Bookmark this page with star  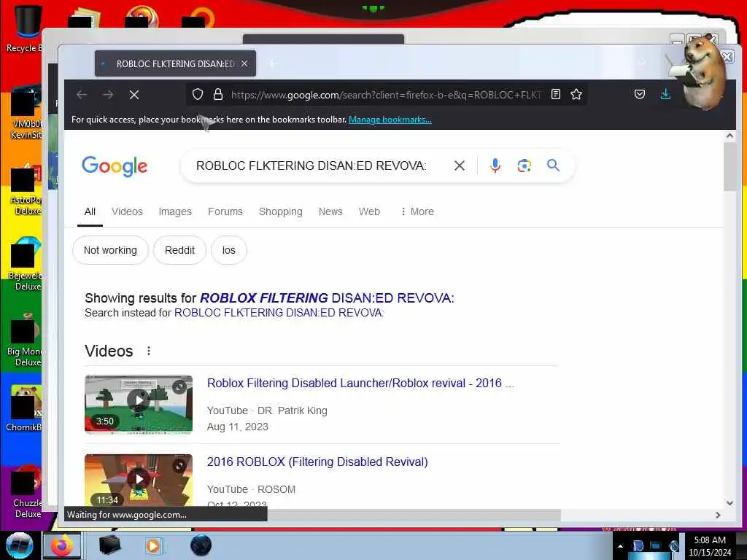pyautogui.click(x=576, y=94)
